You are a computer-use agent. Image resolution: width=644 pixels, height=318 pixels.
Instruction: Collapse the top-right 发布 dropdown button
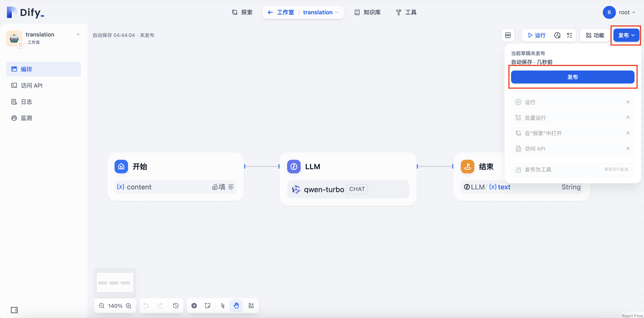[626, 35]
